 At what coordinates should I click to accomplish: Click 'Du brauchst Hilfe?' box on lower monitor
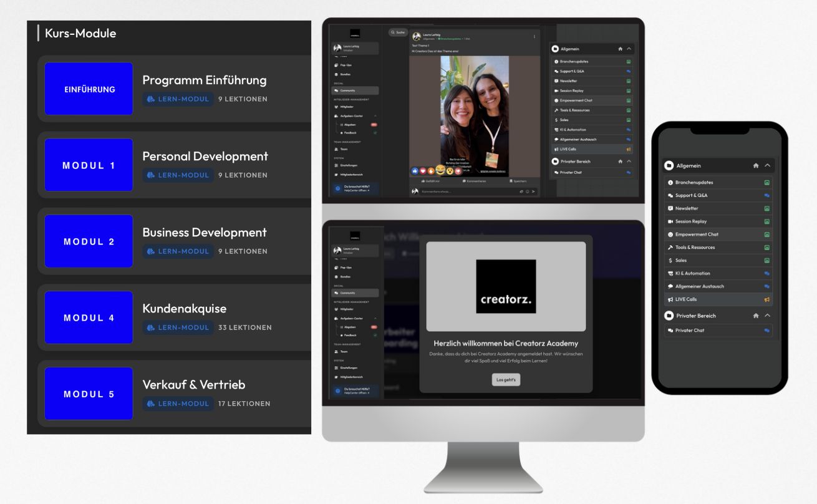(355, 391)
